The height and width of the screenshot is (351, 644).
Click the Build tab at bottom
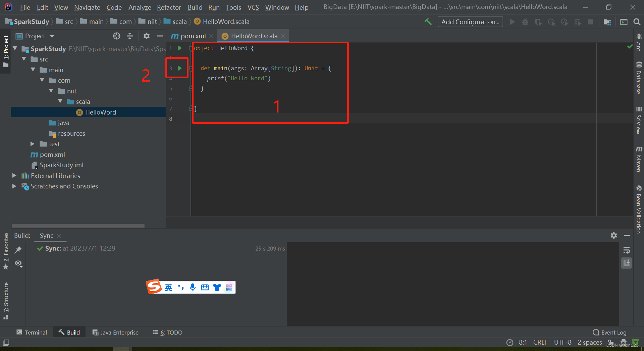tap(69, 332)
